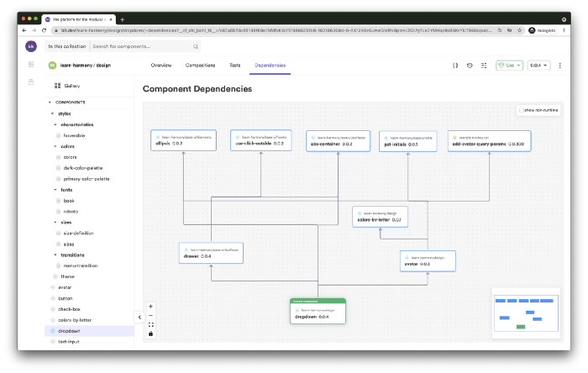This screenshot has height=373, width=588.
Task: Collapse the colors folder
Action: tap(55, 146)
